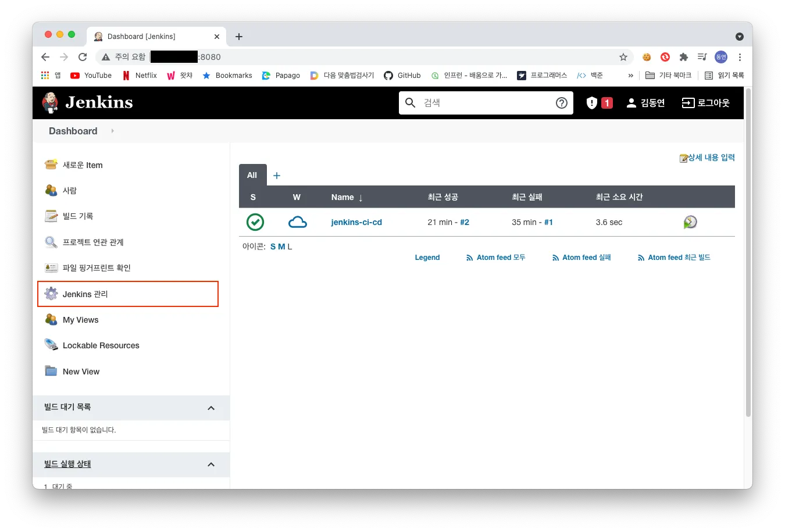
Task: Click the Jenkins 관리 gear icon
Action: point(51,294)
